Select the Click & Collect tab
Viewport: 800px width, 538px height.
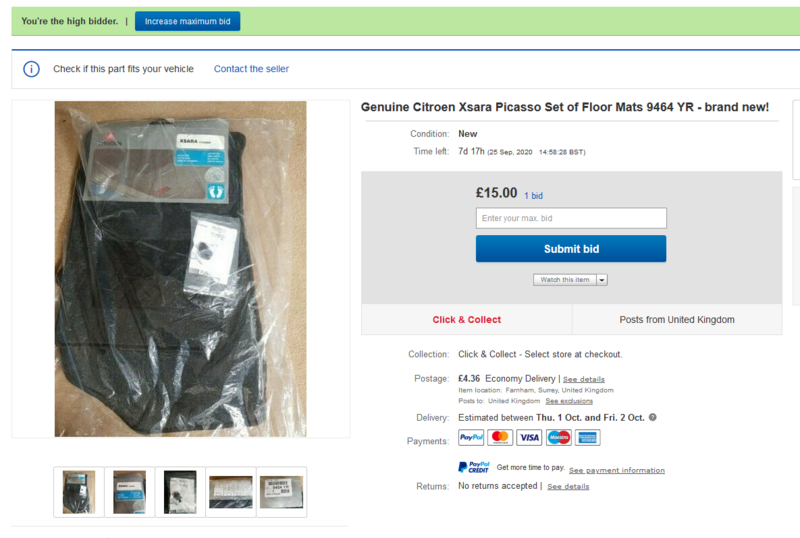click(467, 320)
